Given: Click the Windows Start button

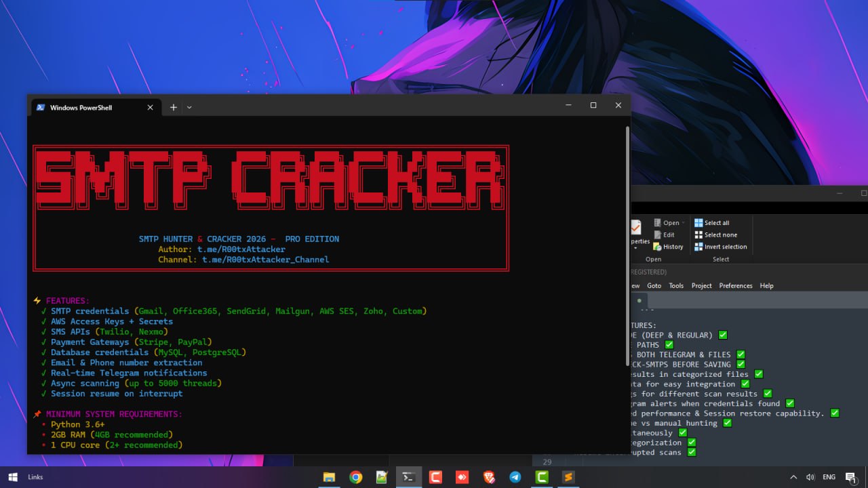Looking at the screenshot, I should coord(12,477).
